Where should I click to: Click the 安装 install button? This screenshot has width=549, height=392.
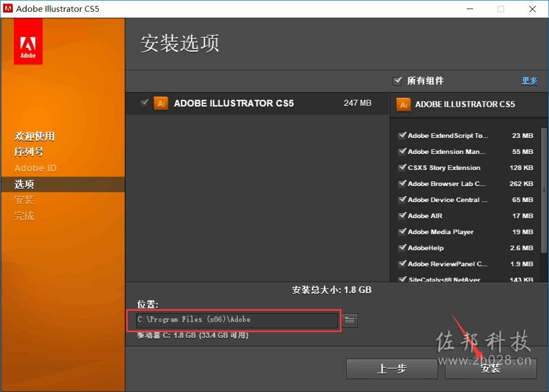pyautogui.click(x=491, y=368)
